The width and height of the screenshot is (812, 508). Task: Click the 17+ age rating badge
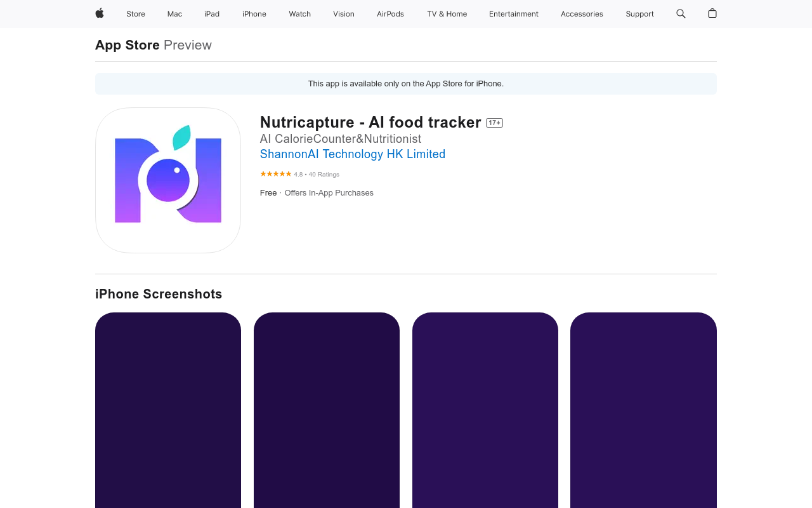tap(494, 123)
